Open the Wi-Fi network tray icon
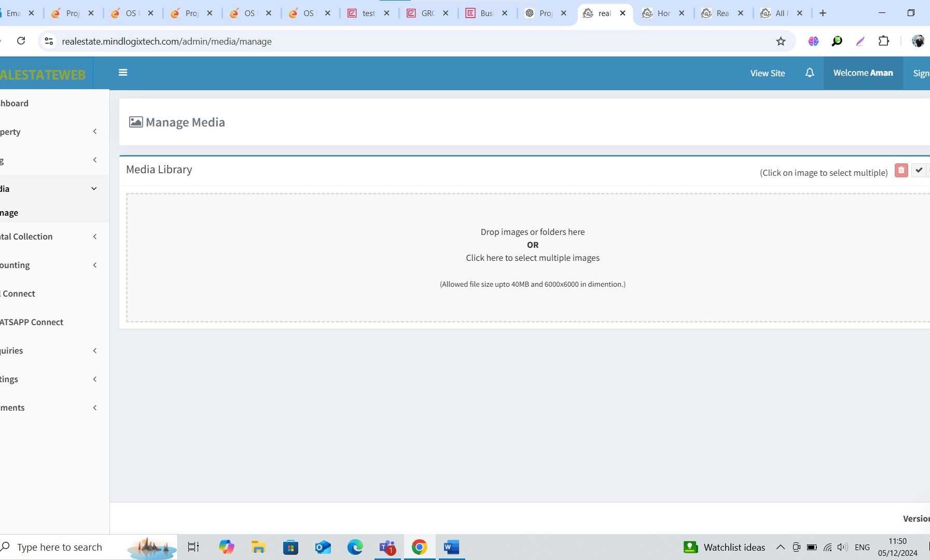The width and height of the screenshot is (930, 560). 828,547
